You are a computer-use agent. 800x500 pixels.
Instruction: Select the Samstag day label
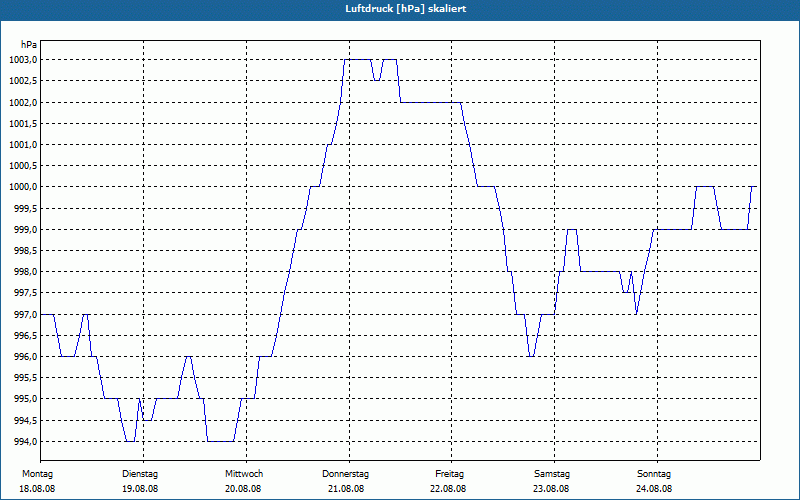(x=552, y=474)
